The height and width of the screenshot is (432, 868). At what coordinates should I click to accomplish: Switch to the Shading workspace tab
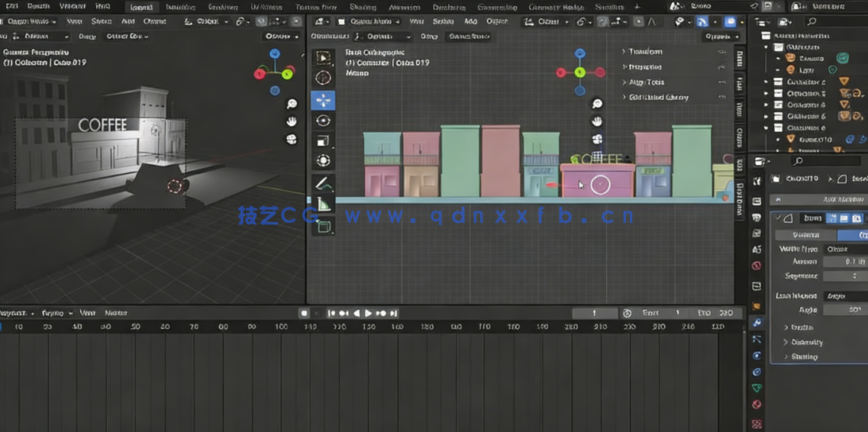(363, 7)
